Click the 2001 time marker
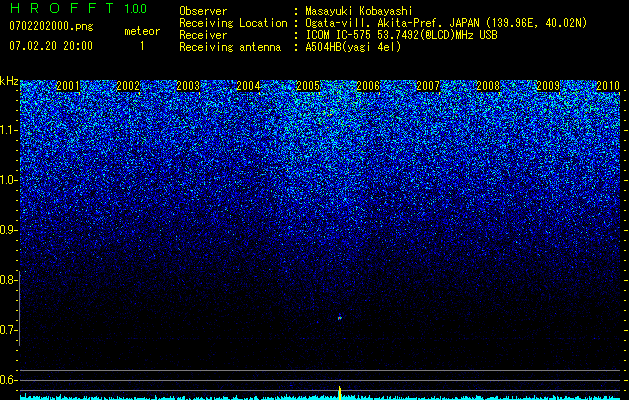629x400 pixels. click(68, 86)
